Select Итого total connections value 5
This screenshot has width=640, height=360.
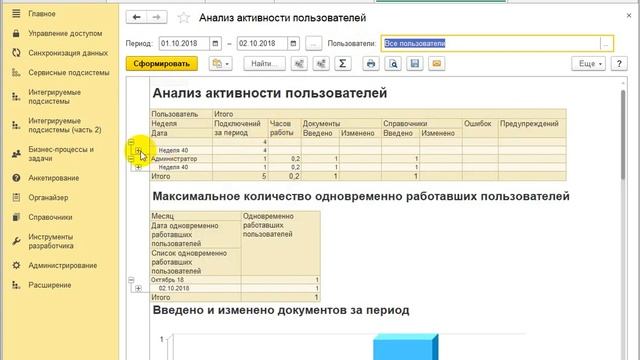[240, 176]
